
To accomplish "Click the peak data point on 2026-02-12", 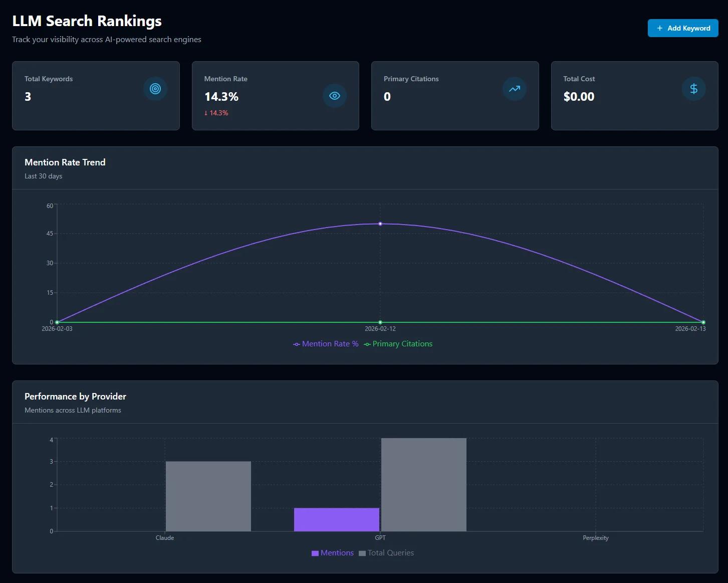I will coord(380,224).
